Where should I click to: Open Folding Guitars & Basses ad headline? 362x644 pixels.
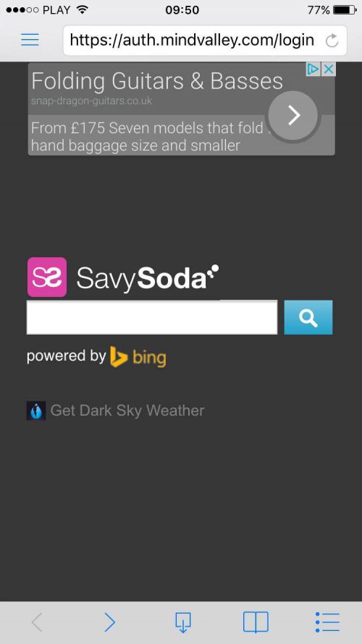pos(157,81)
